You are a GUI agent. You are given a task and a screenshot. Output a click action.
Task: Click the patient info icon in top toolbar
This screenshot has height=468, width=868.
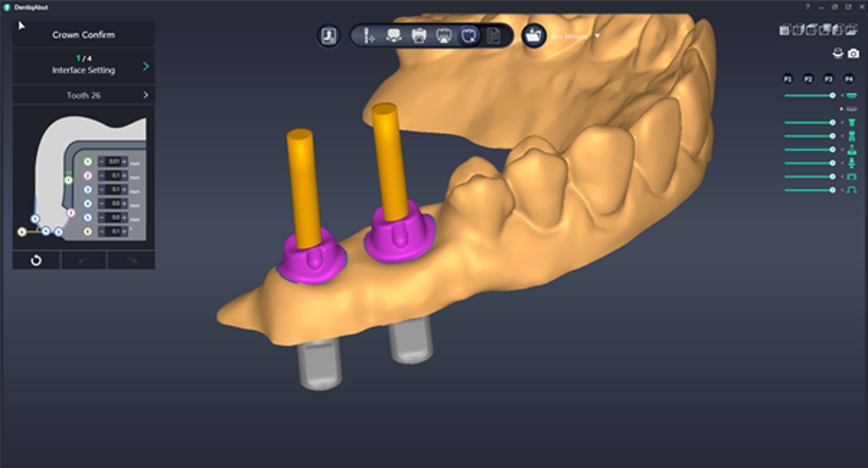tap(328, 36)
